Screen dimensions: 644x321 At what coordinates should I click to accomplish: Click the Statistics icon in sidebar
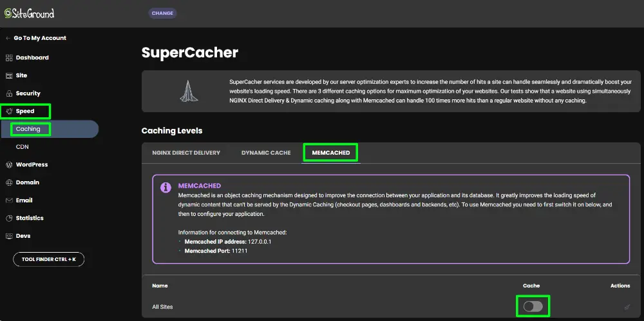tap(9, 219)
